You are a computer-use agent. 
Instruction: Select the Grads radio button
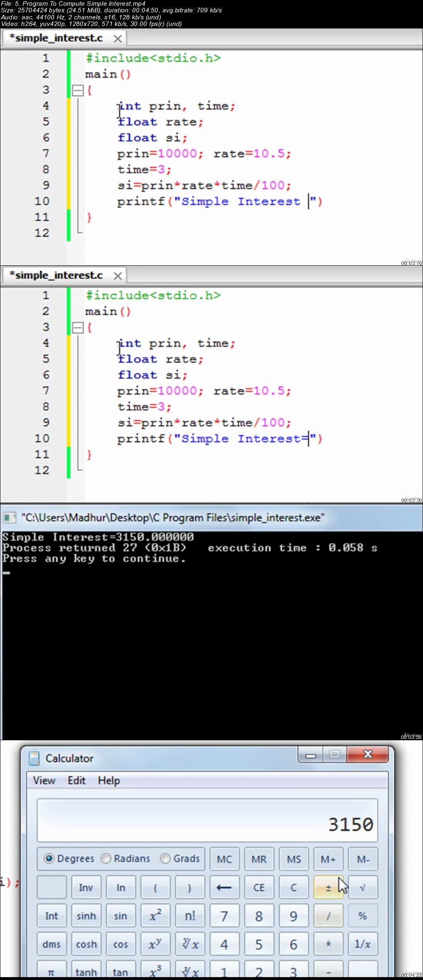pyautogui.click(x=180, y=859)
